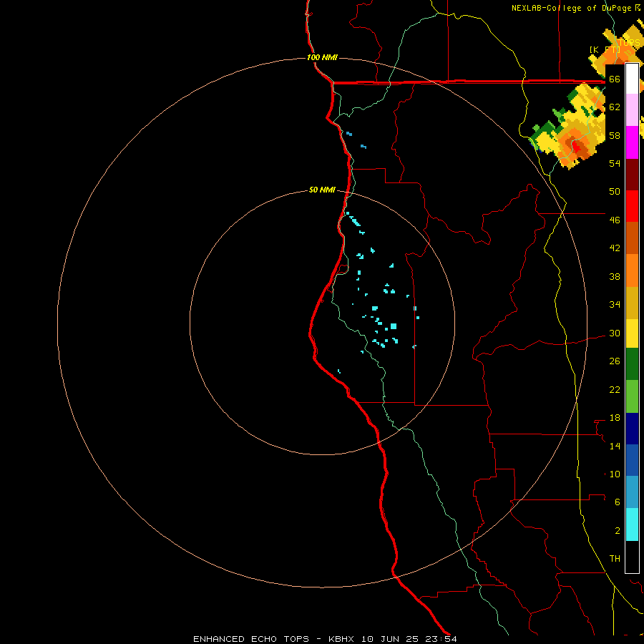
Task: Select the cyan legend swatch
Action: tap(632, 525)
